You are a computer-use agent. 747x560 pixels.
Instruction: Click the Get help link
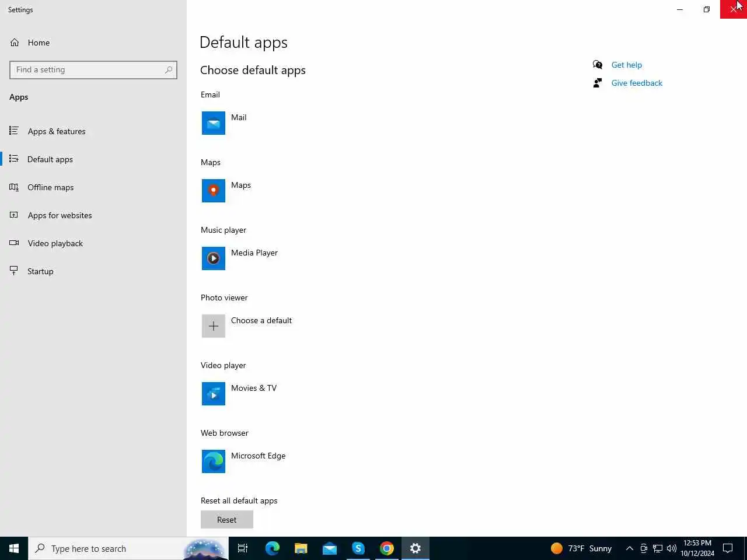626,65
